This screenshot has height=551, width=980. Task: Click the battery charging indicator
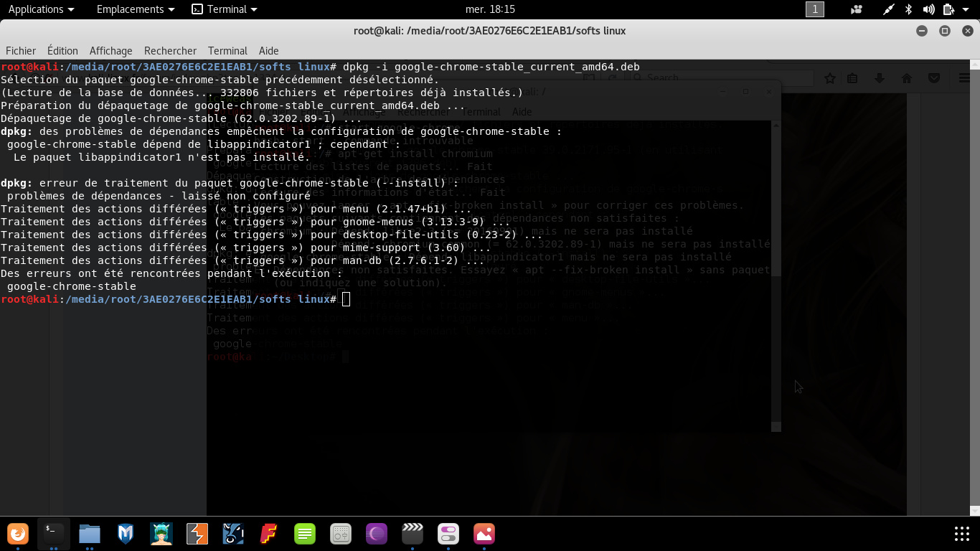948,9
